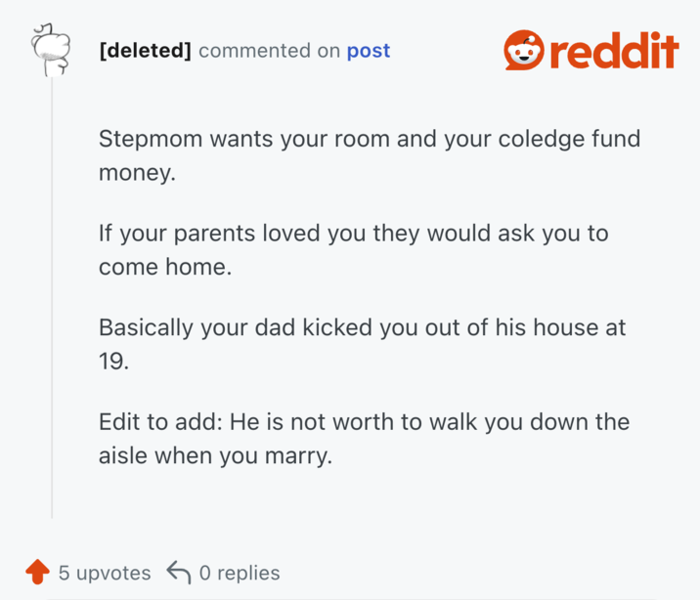700x600 pixels.
Task: Click the word "money." in the comment
Action: [135, 171]
